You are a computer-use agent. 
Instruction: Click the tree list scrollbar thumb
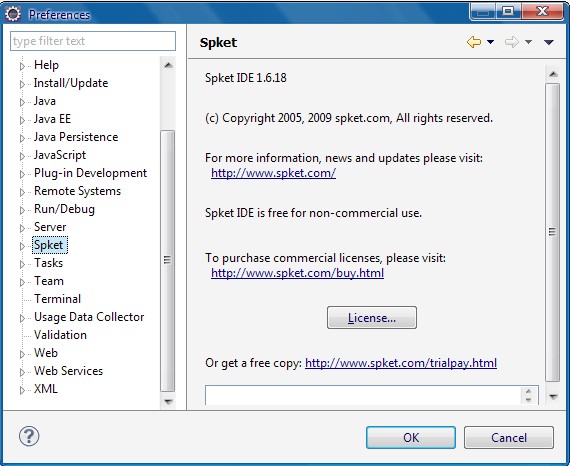pyautogui.click(x=168, y=261)
